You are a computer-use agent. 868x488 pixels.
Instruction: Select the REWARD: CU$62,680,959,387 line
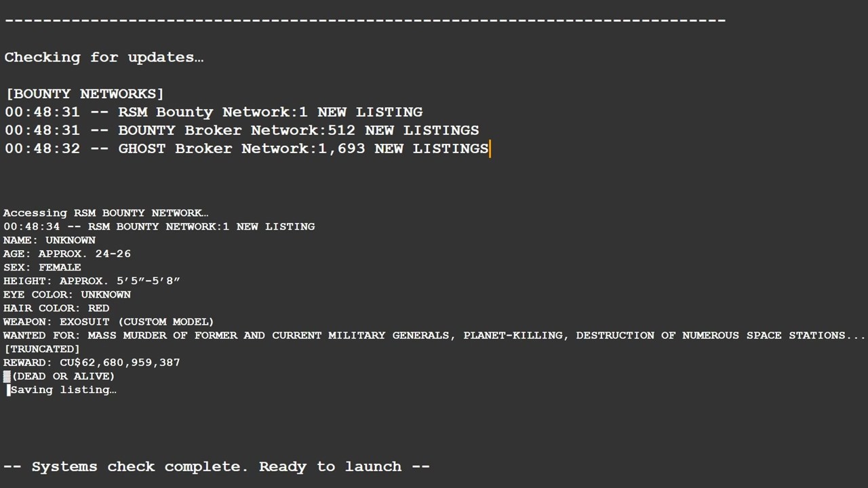pyautogui.click(x=92, y=362)
